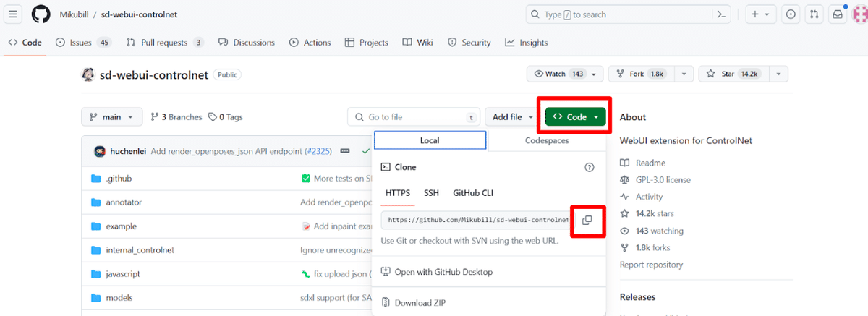Click huchenlei commit author name

pyautogui.click(x=129, y=151)
